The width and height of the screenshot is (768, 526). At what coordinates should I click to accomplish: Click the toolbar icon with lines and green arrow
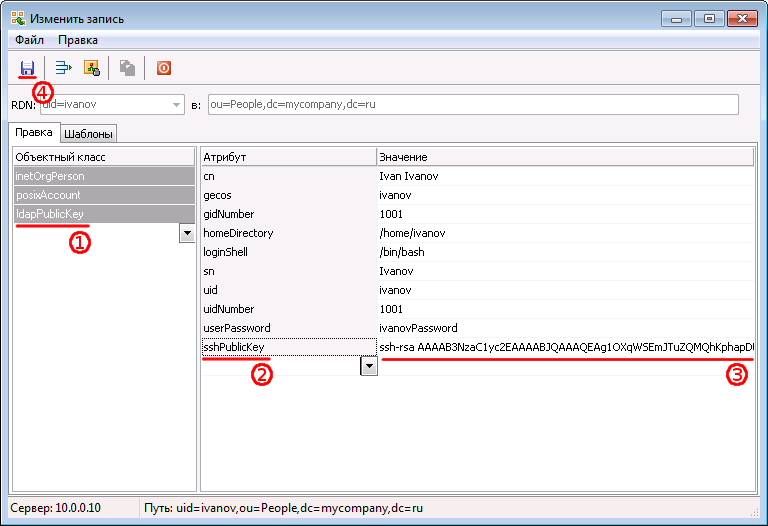(64, 68)
